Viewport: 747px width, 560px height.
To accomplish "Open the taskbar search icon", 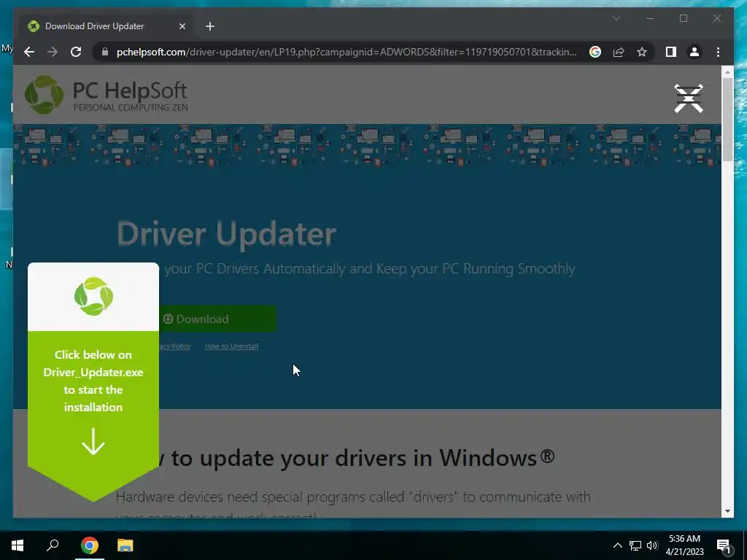I will tap(53, 545).
